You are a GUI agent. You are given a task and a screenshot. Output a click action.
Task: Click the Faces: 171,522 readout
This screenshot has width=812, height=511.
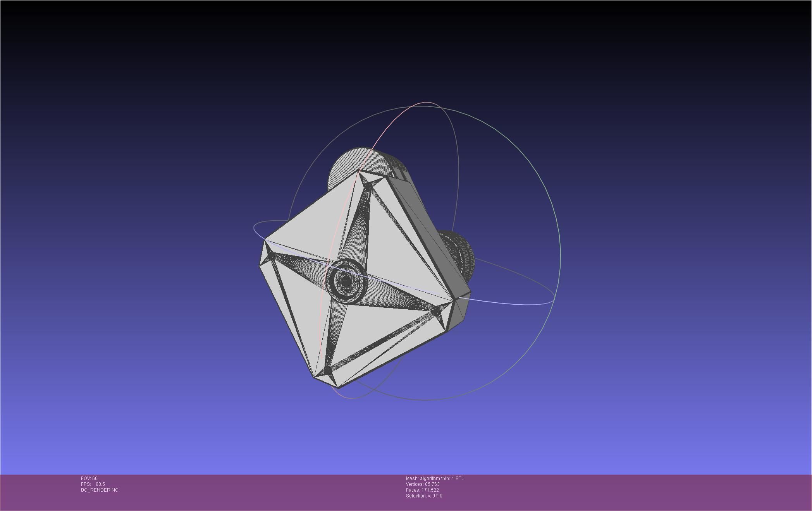pyautogui.click(x=422, y=490)
